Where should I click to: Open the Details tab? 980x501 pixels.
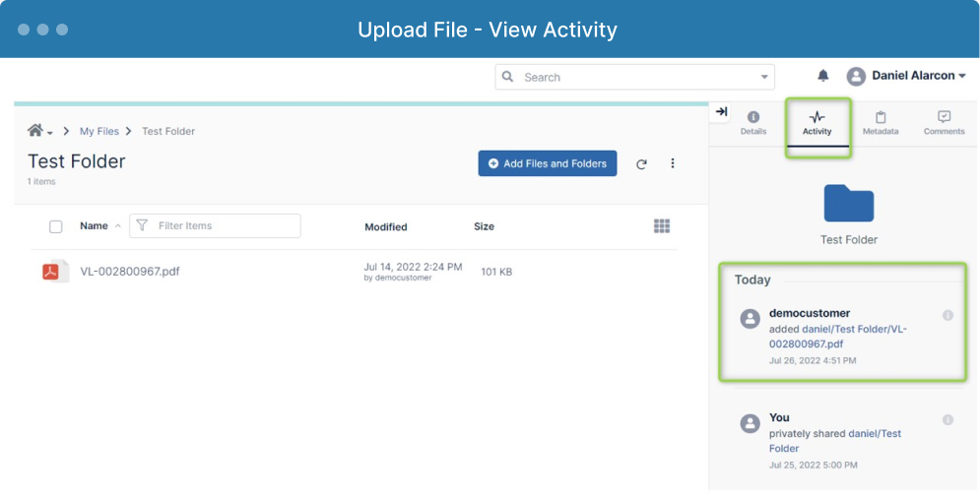pos(753,123)
